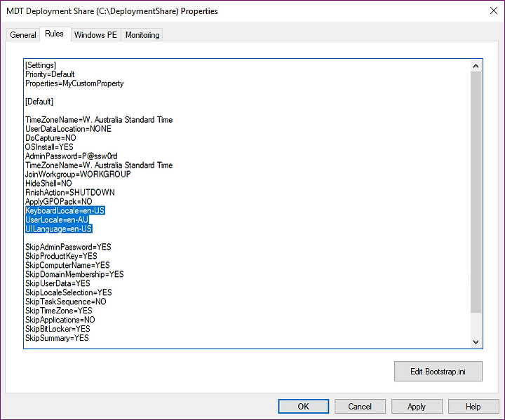Image resolution: width=505 pixels, height=420 pixels.
Task: Click SkipTimeZone=YES line
Action: [x=59, y=311]
